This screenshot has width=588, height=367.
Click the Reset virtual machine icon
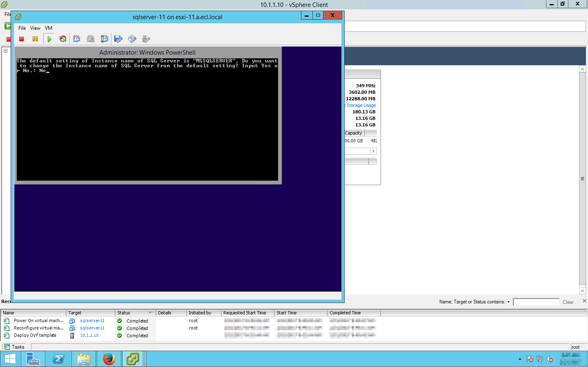[63, 39]
